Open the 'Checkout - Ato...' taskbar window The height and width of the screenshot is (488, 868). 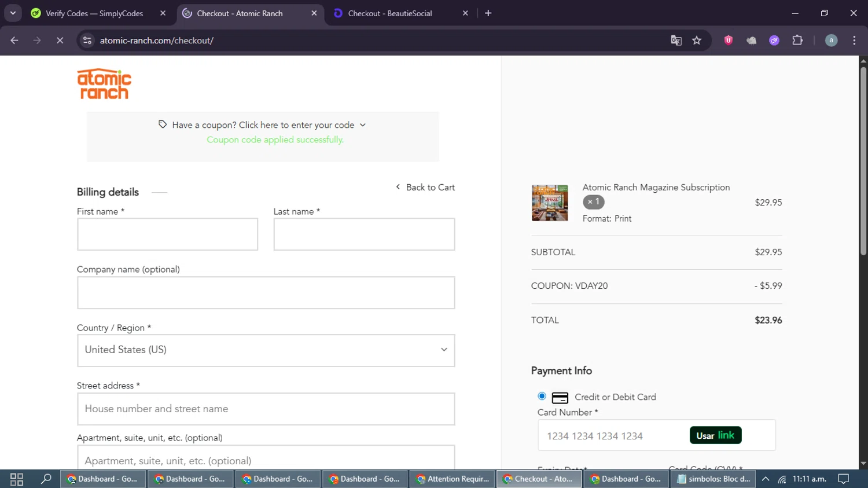tap(539, 479)
